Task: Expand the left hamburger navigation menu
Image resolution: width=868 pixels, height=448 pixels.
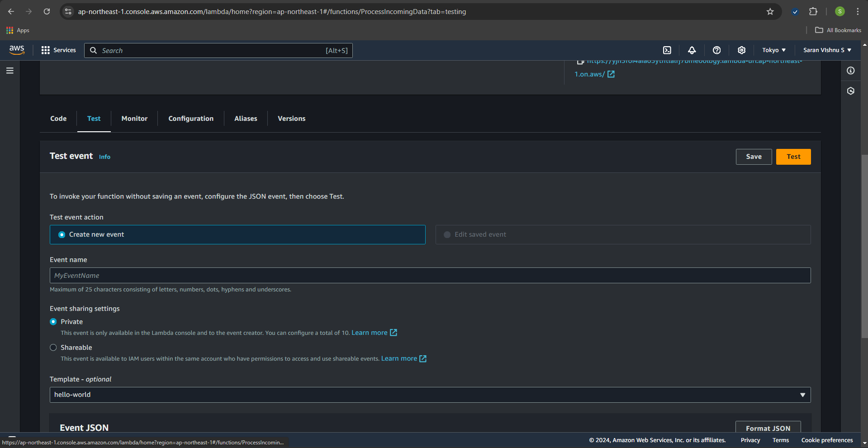Action: [10, 71]
